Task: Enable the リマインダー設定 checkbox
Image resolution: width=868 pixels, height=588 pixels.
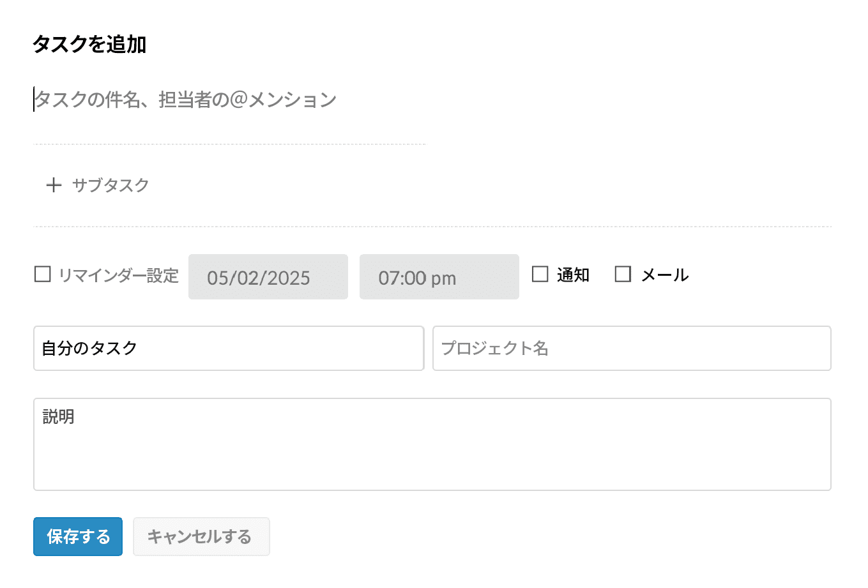Action: (x=42, y=275)
